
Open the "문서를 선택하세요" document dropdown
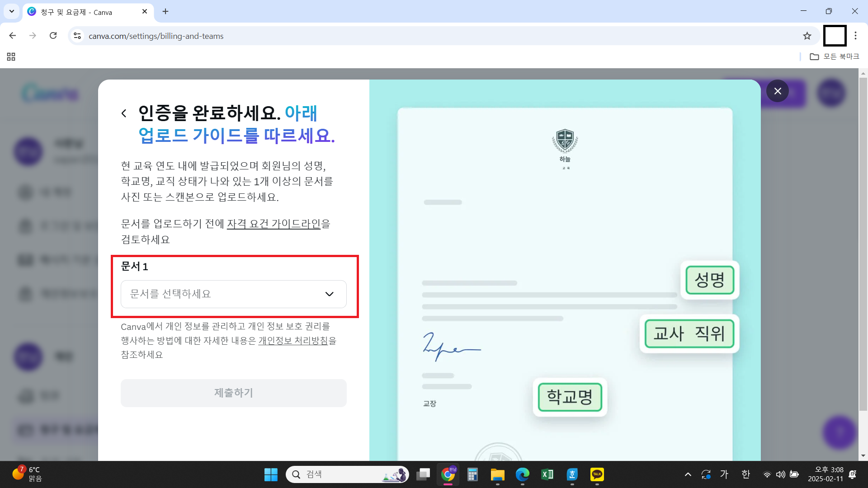click(x=233, y=294)
